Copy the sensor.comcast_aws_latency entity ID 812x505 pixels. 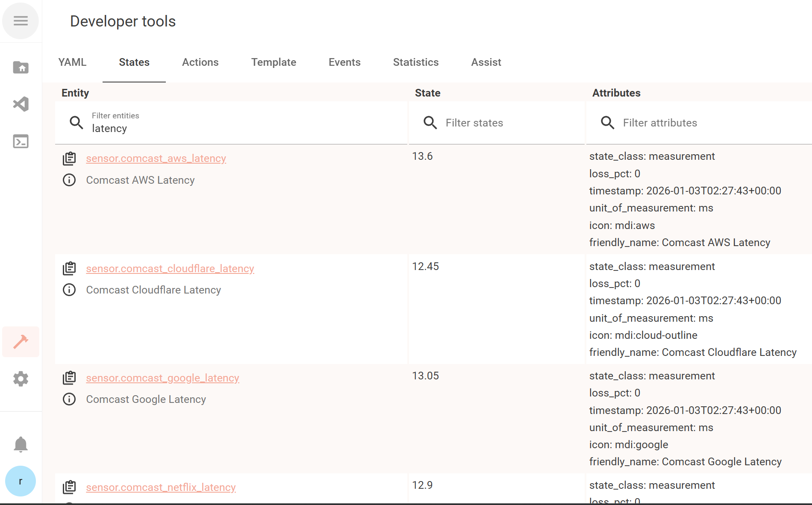click(x=69, y=159)
